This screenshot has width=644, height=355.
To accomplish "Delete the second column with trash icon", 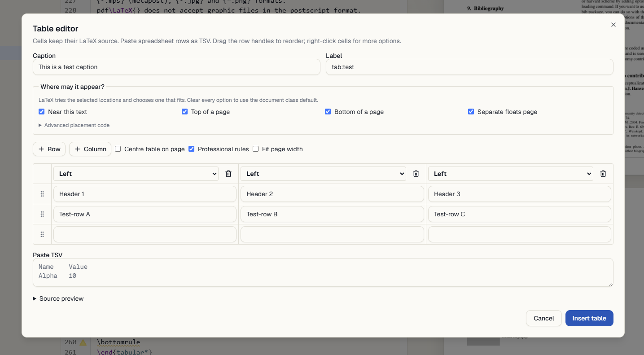I will (x=416, y=174).
